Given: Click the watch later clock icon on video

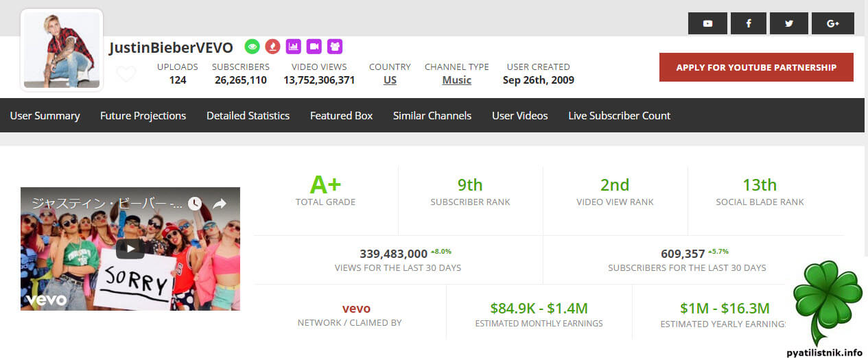Looking at the screenshot, I should point(195,204).
